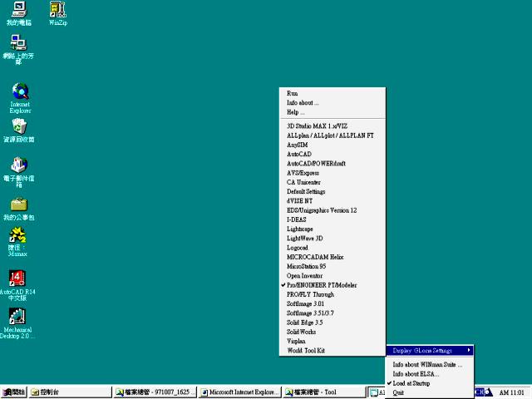The width and height of the screenshot is (532, 399).
Task: Switch to the 971007_1625 file manager window
Action: (x=155, y=392)
